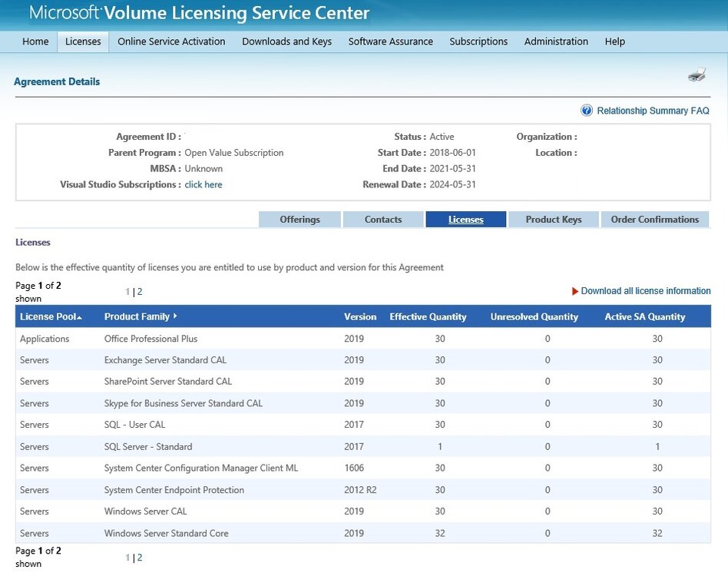This screenshot has height=576, width=728.
Task: Click Relationship Summary FAQ link
Action: click(x=653, y=111)
